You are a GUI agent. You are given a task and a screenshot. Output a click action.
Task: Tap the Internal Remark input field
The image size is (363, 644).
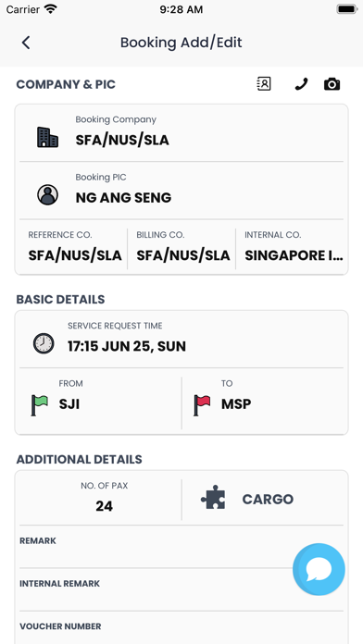click(181, 589)
